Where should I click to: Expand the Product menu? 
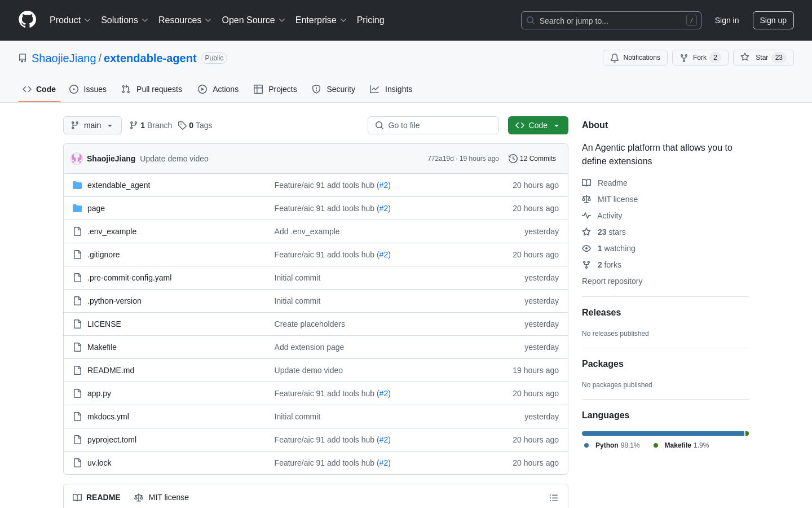pos(70,20)
